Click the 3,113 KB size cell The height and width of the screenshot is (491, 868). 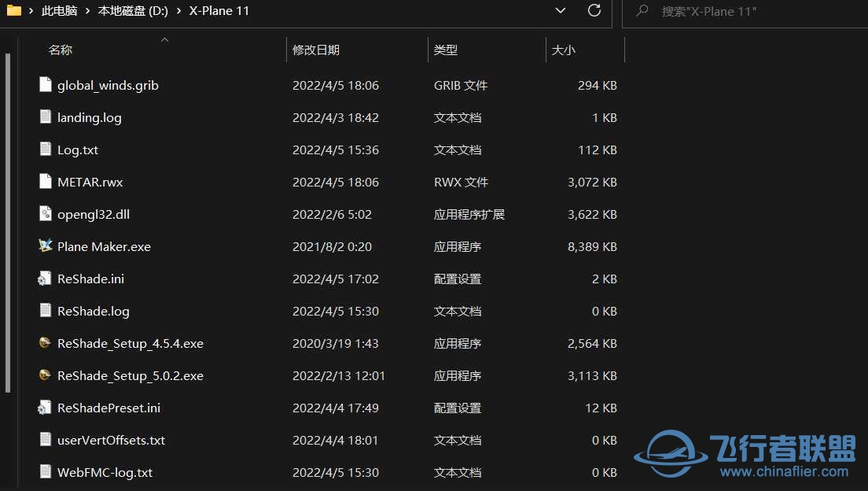click(592, 376)
